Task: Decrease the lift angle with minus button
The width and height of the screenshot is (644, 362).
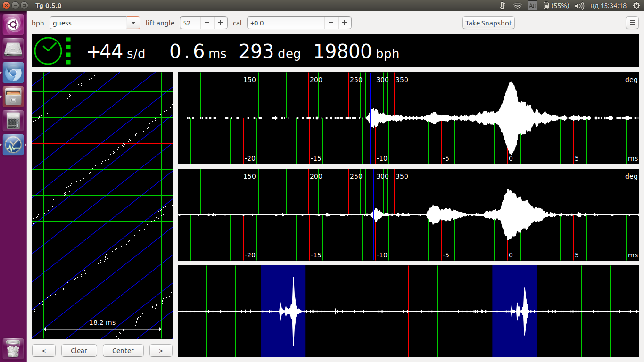Action: [207, 23]
